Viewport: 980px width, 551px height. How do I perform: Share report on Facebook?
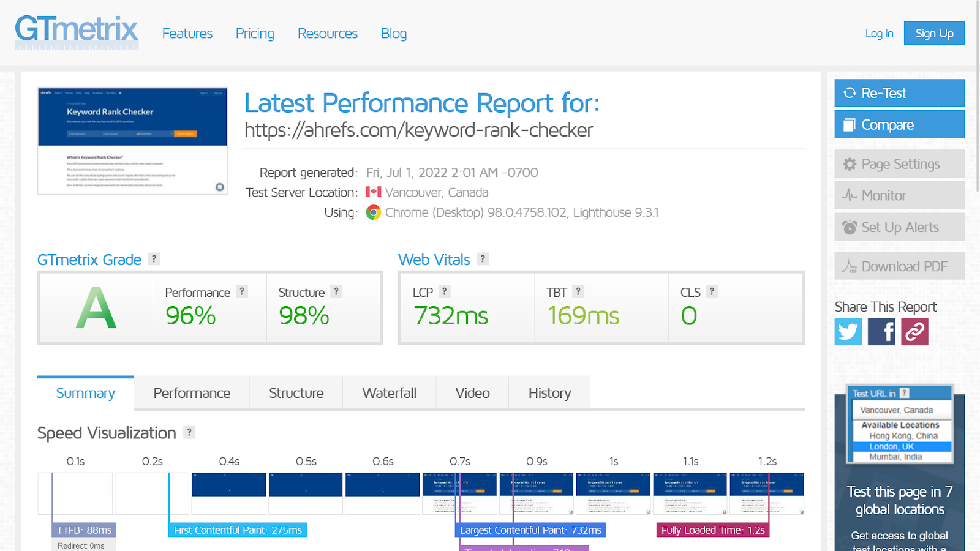(x=881, y=331)
